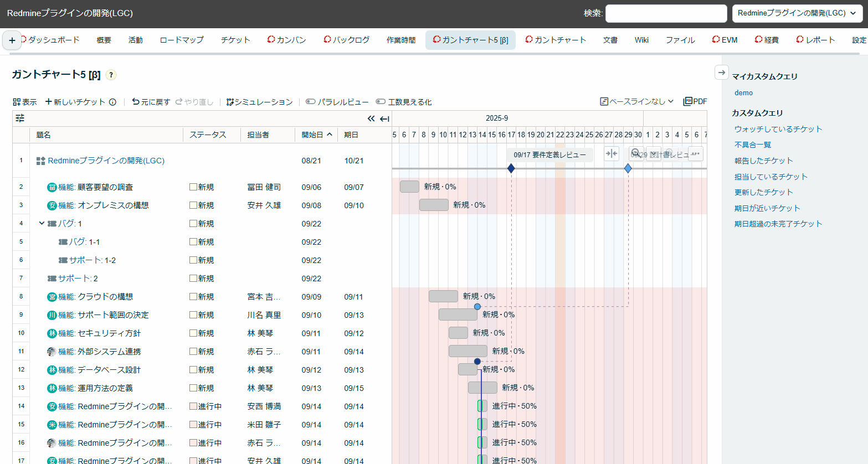Image resolution: width=868 pixels, height=464 pixels.
Task: Open 期日が近いチケット query
Action: (767, 208)
